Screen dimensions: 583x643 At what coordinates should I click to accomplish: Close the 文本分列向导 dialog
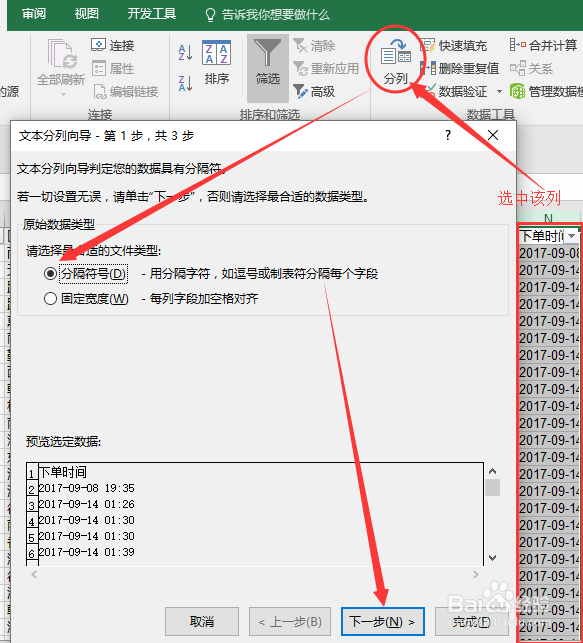tap(493, 135)
